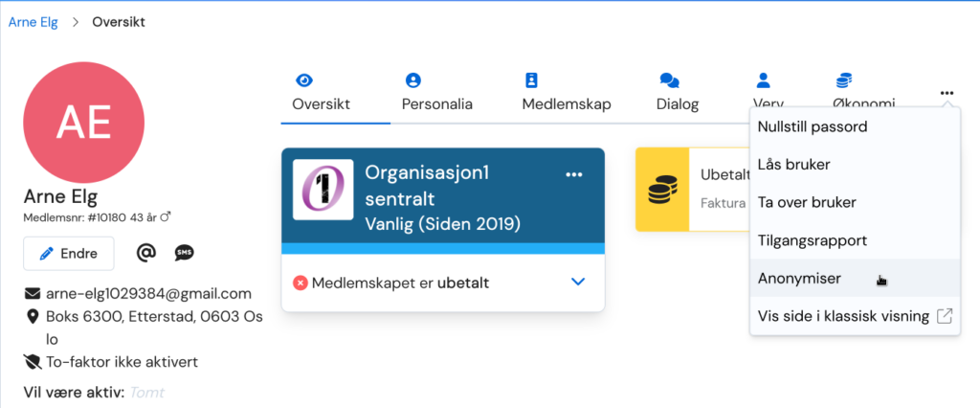Click the yellow coins icon on the Ubetalt card
Image resolution: width=980 pixels, height=408 pixels.
tap(662, 190)
